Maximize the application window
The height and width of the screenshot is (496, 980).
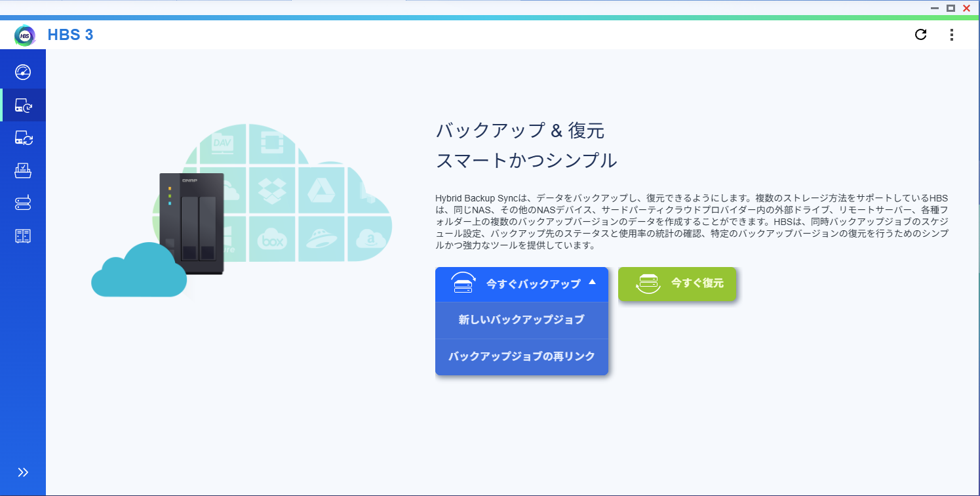pos(951,8)
